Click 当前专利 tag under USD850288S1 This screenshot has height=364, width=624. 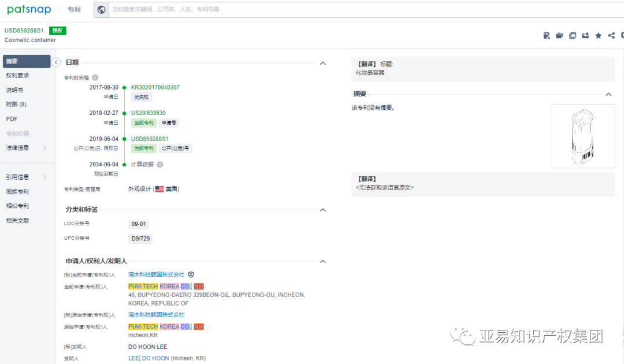tap(144, 148)
